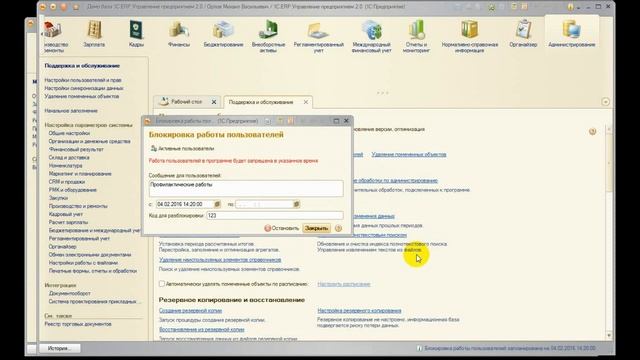The image size is (640, 360).
Task: Open Закупки settings in sidebar
Action: [58, 198]
